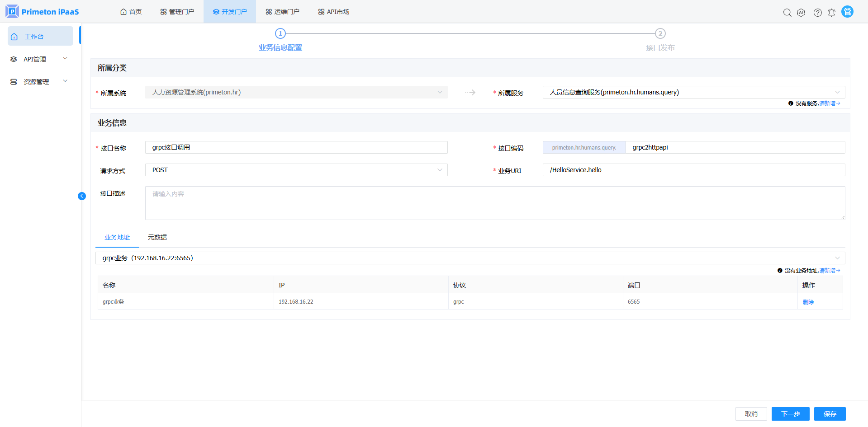Click the Primeton iPaaS logo
Viewport: 868px width, 427px height.
point(43,12)
